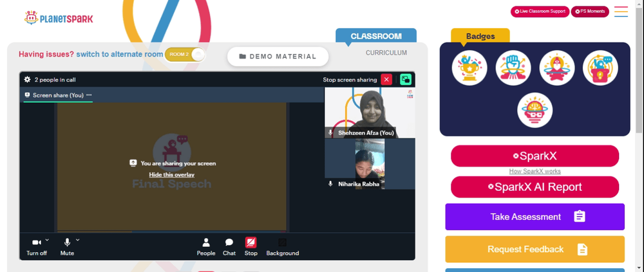Select the Badges tab
644x272 pixels.
point(480,36)
